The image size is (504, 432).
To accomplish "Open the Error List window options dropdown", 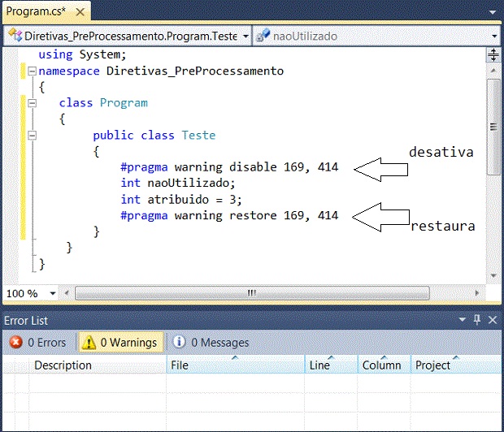I will point(463,320).
